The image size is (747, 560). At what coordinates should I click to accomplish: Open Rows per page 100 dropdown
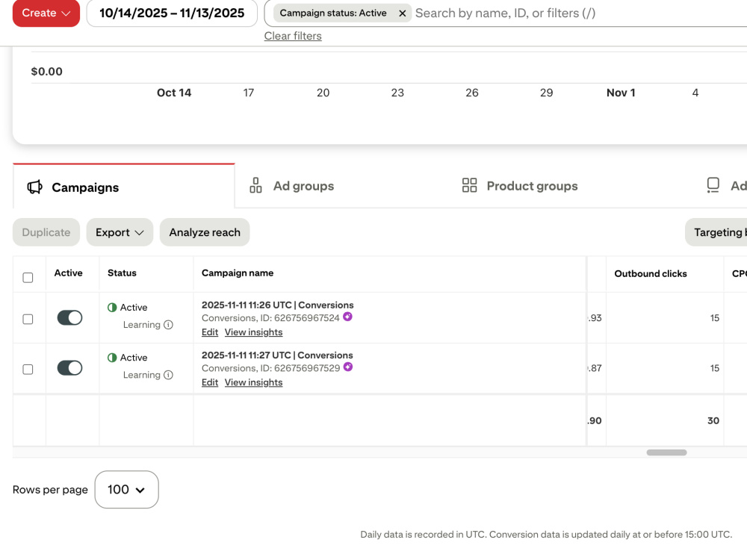point(127,490)
